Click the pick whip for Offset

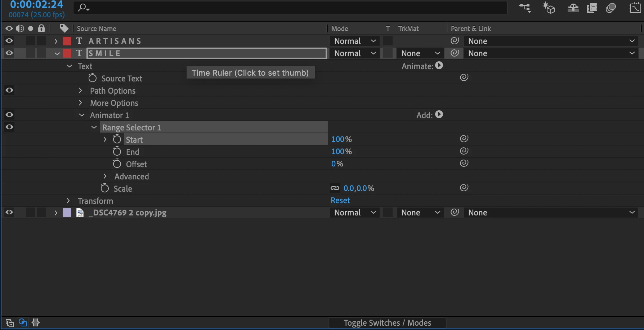(464, 163)
